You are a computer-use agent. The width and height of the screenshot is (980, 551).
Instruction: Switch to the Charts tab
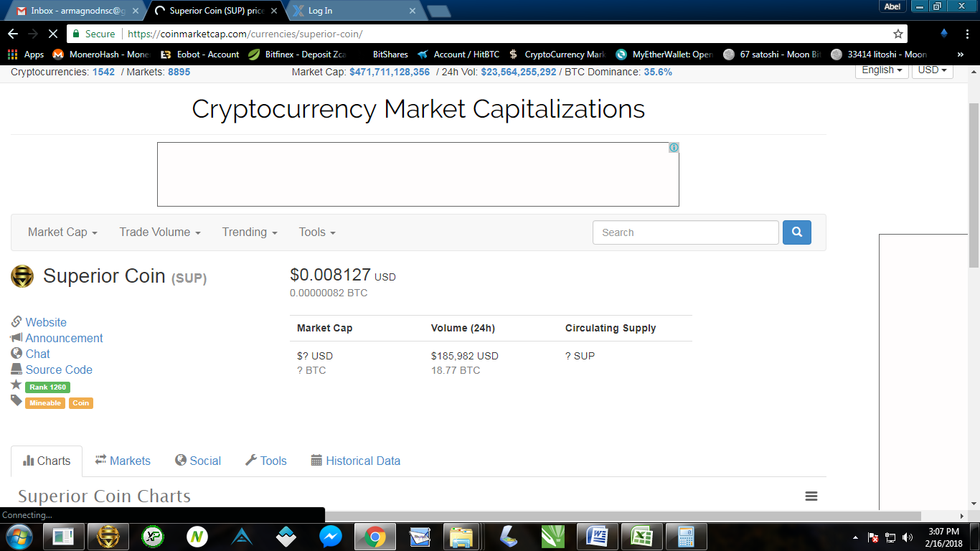pyautogui.click(x=47, y=461)
